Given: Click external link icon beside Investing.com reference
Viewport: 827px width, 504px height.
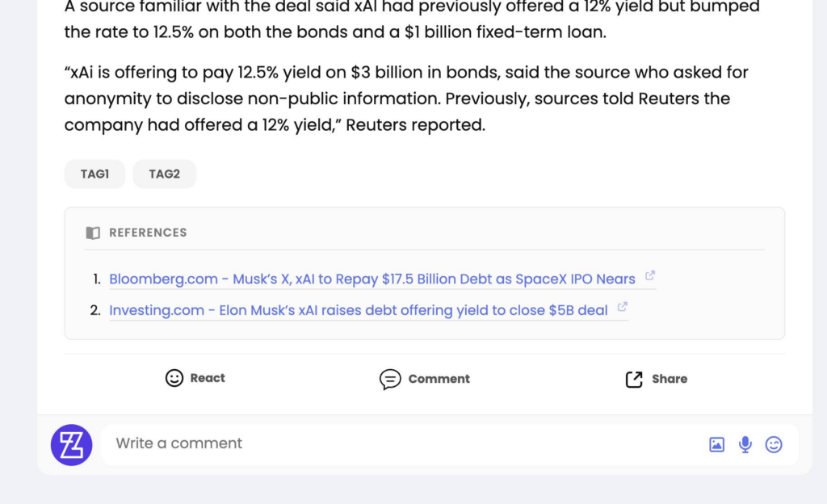Looking at the screenshot, I should click(x=623, y=308).
